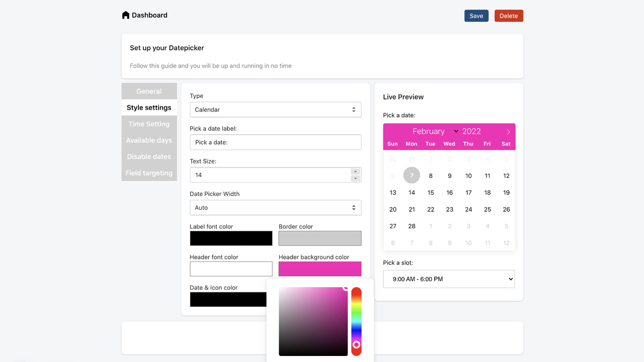Click the Header background color swatch
The width and height of the screenshot is (644, 362).
tap(319, 268)
